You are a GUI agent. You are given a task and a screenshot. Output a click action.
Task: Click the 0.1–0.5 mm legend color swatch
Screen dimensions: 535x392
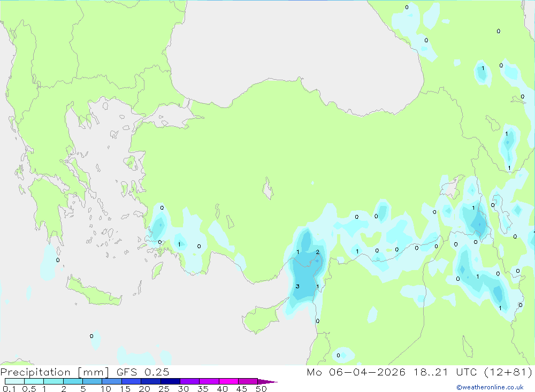(14, 381)
